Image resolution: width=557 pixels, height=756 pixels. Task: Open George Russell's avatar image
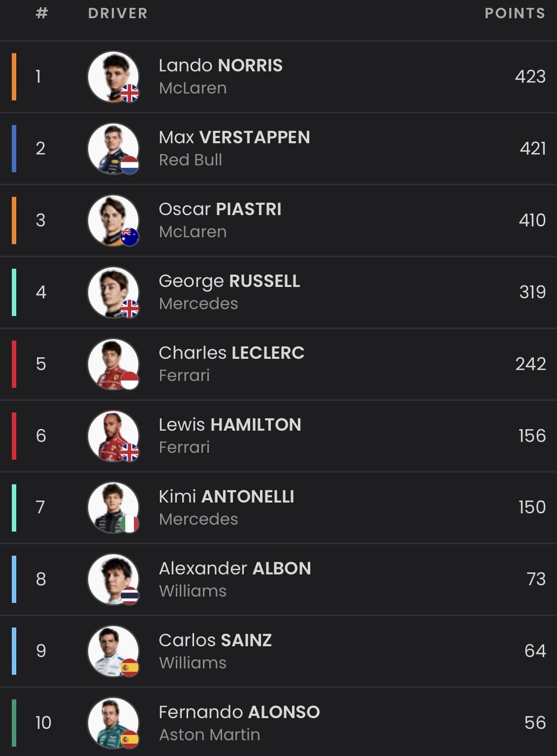pos(112,291)
